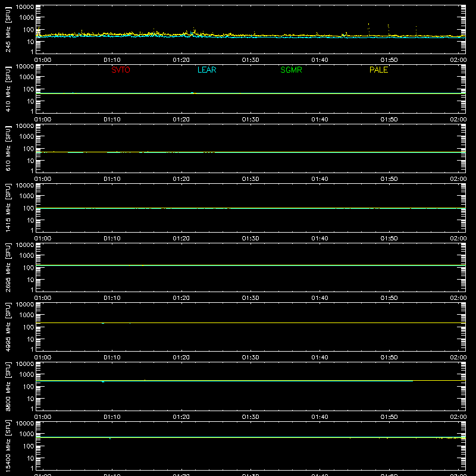The height and width of the screenshot is (476, 476).
Task: Click the 01:10 time label under 245 MHz panel
Action: [x=112, y=60]
